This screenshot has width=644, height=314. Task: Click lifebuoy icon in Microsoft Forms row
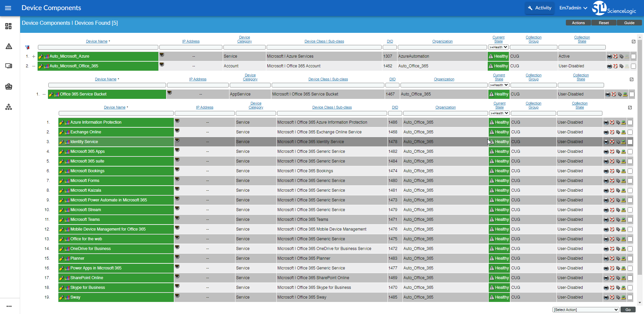pyautogui.click(x=612, y=181)
